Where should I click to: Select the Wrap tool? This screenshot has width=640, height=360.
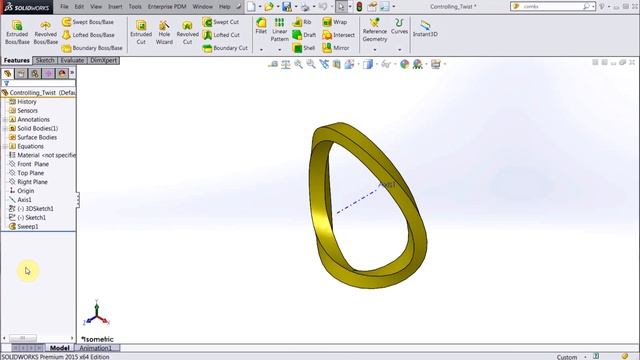click(x=335, y=22)
